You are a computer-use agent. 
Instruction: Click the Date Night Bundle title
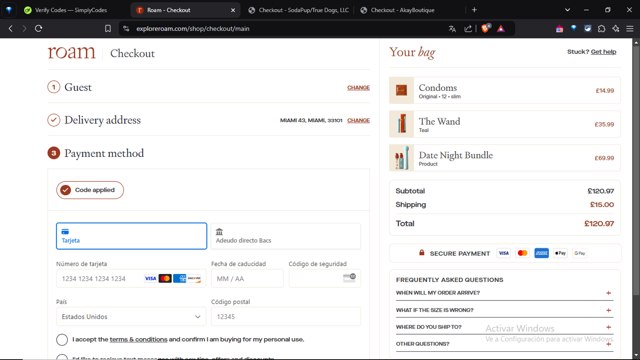coord(456,155)
